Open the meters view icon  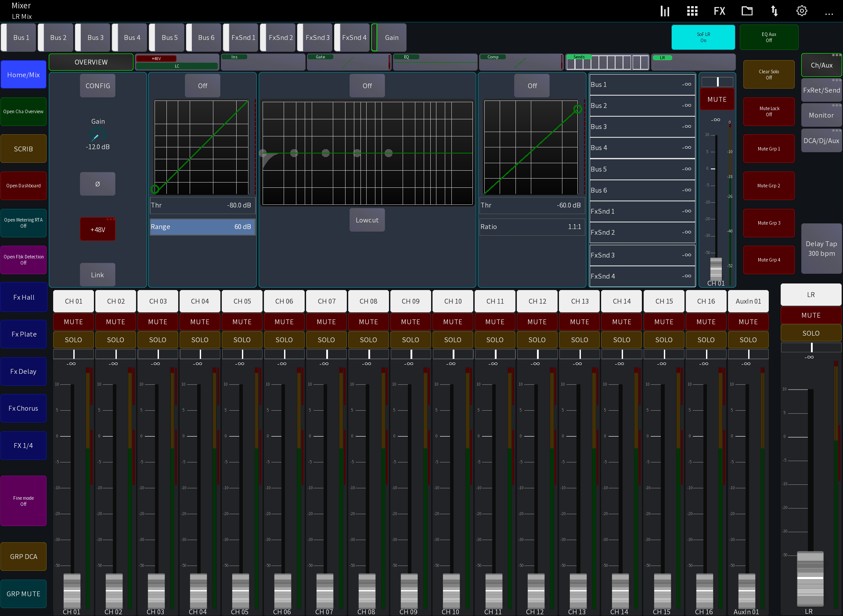click(665, 11)
